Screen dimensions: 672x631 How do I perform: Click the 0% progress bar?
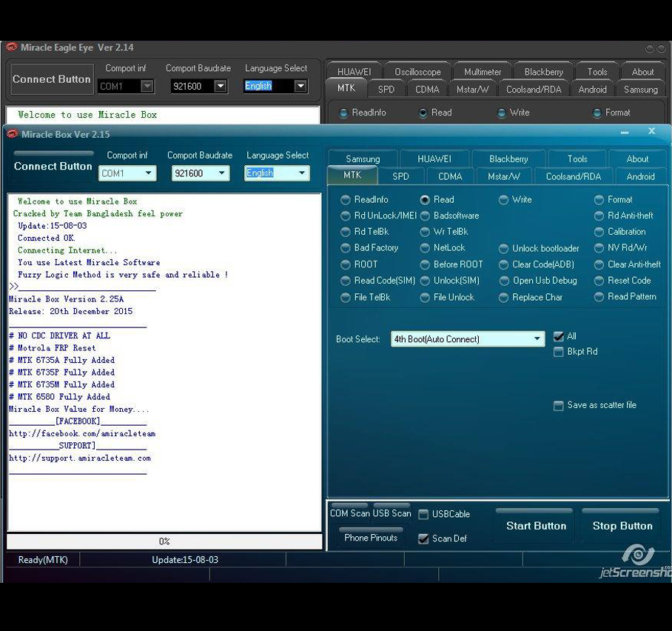coord(164,541)
